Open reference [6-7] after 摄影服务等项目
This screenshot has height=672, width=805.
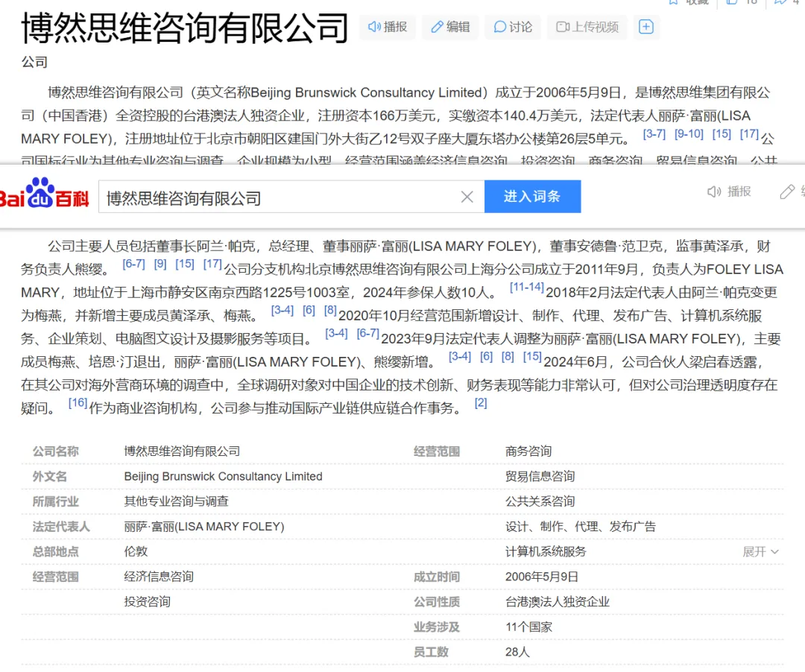click(x=368, y=334)
